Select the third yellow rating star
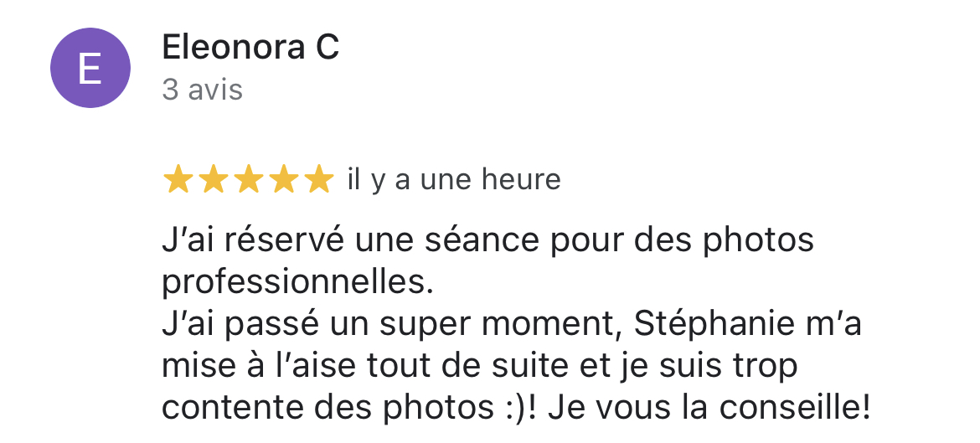Screen dimensions: 980x443 click(249, 179)
